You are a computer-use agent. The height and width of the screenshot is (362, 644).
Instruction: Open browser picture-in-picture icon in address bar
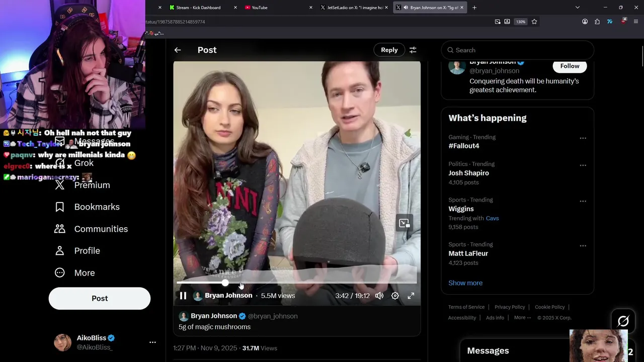tap(498, 22)
